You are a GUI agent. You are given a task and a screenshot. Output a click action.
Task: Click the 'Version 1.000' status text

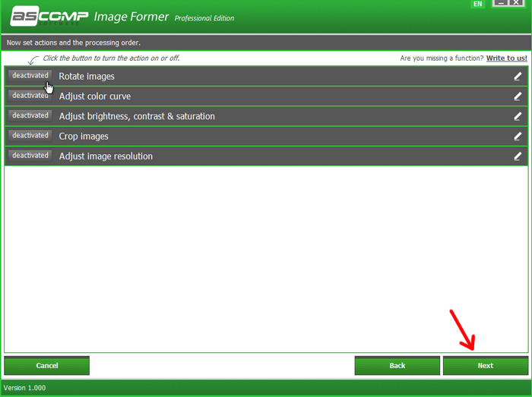click(x=24, y=388)
